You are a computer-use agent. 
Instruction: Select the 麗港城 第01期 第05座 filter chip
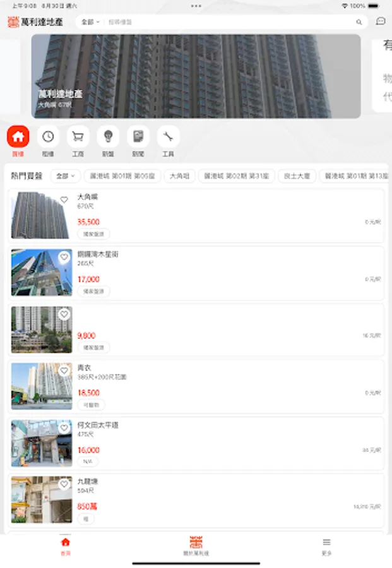(x=122, y=176)
